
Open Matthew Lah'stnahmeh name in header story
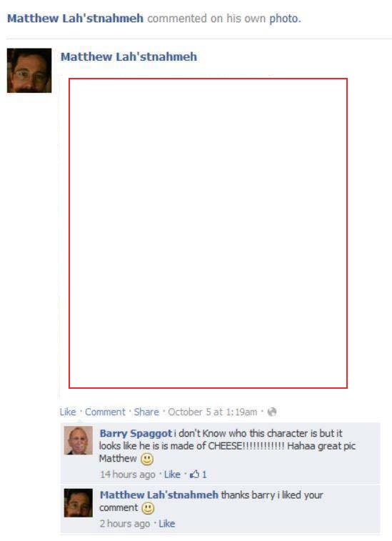(x=75, y=19)
